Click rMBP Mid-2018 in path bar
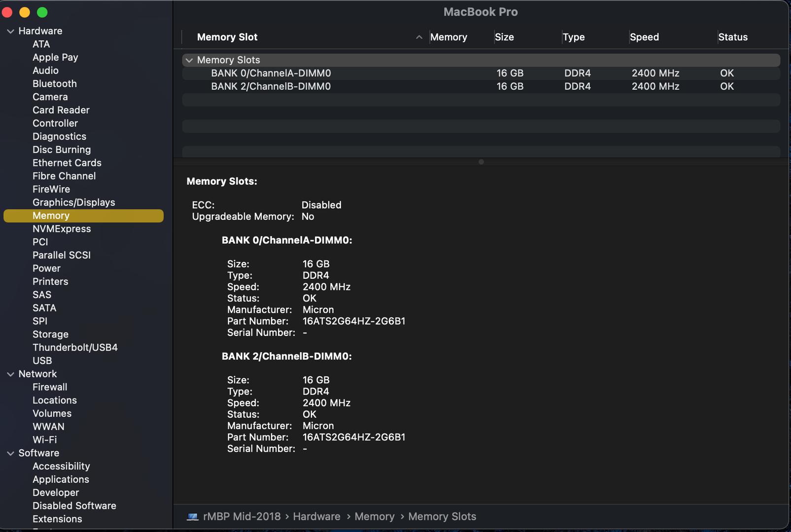 242,517
